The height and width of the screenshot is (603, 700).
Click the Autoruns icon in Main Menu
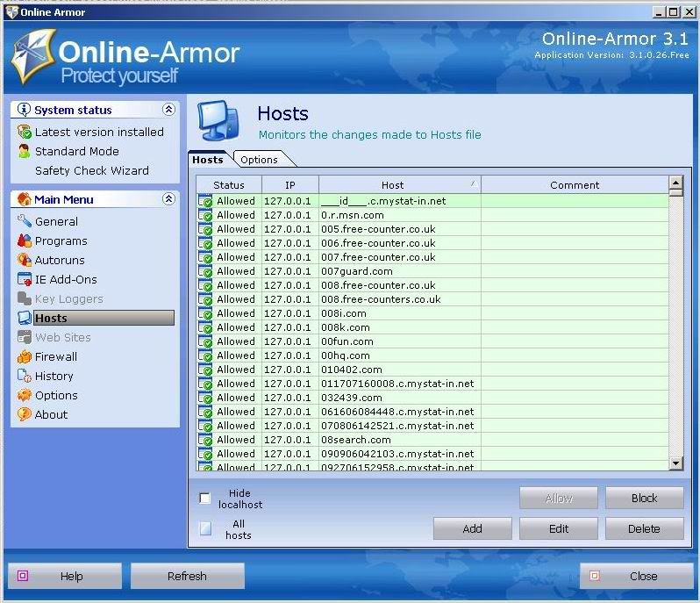24,260
